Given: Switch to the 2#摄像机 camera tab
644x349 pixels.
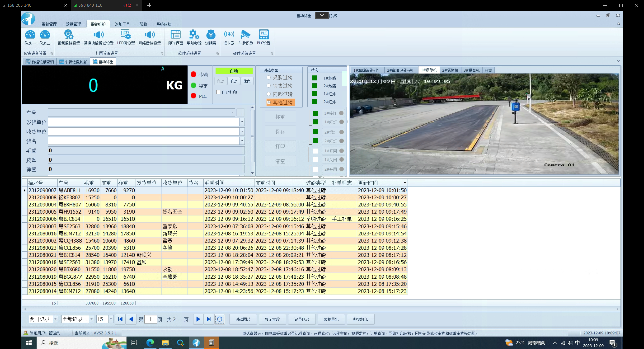Looking at the screenshot, I should [x=450, y=70].
